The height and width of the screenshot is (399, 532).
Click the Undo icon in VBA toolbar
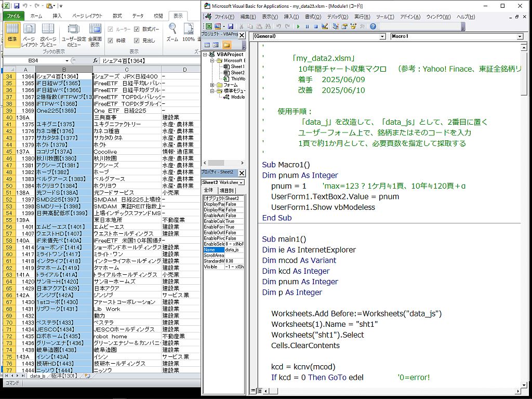pos(278,26)
